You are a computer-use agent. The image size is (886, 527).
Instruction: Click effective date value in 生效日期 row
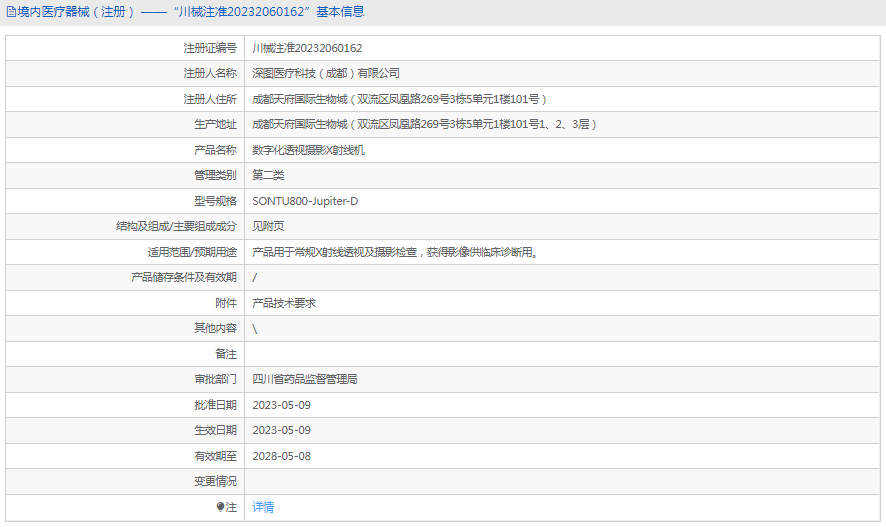[x=281, y=430]
